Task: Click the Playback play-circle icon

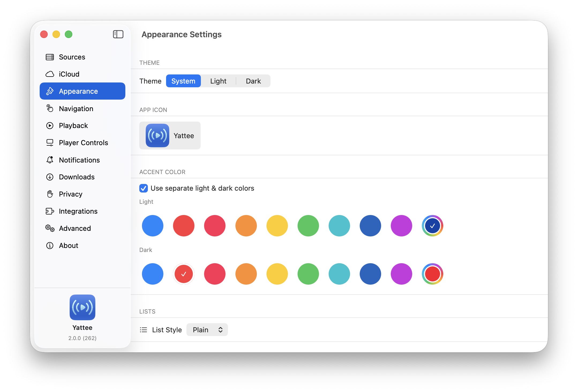Action: tap(50, 126)
